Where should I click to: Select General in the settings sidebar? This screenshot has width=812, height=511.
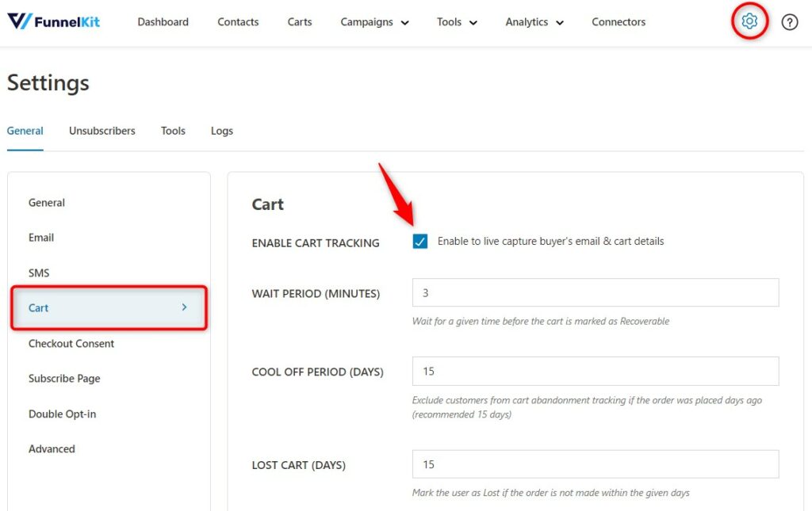coord(47,203)
